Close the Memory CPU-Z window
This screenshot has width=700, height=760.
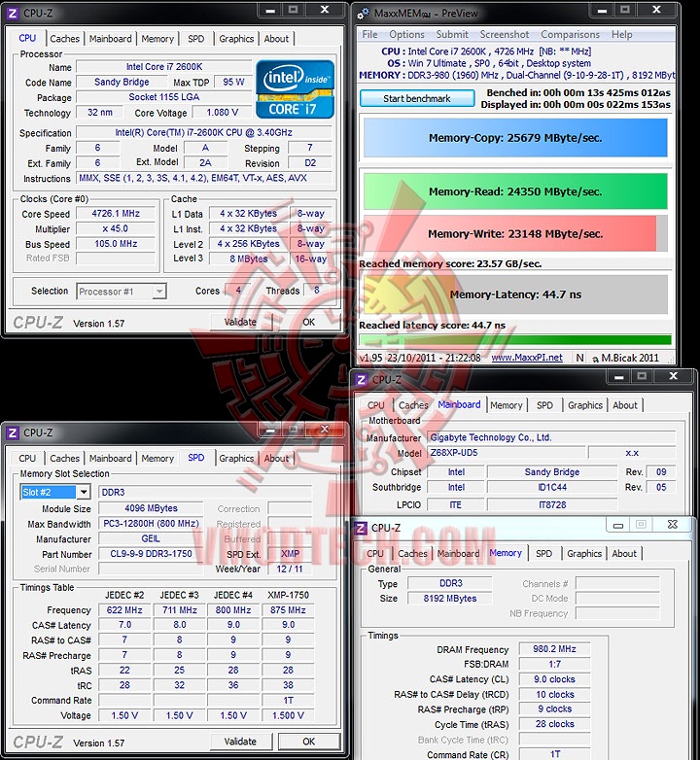673,525
